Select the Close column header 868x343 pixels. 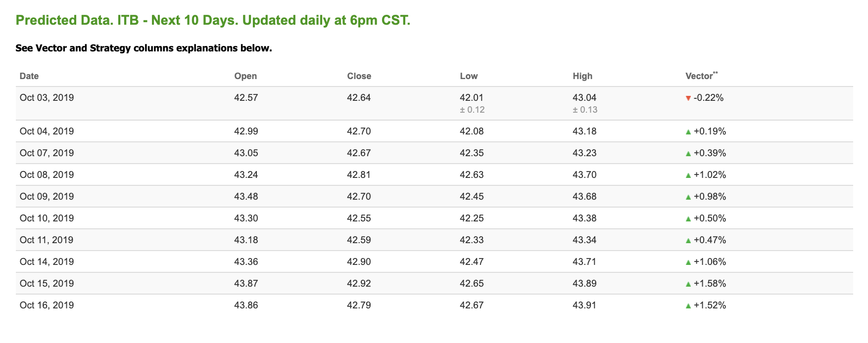(359, 76)
